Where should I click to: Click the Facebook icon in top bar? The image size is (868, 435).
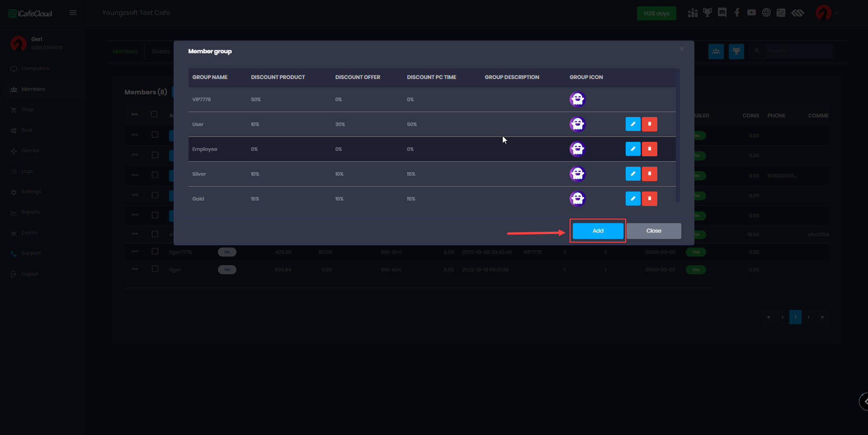(x=737, y=13)
